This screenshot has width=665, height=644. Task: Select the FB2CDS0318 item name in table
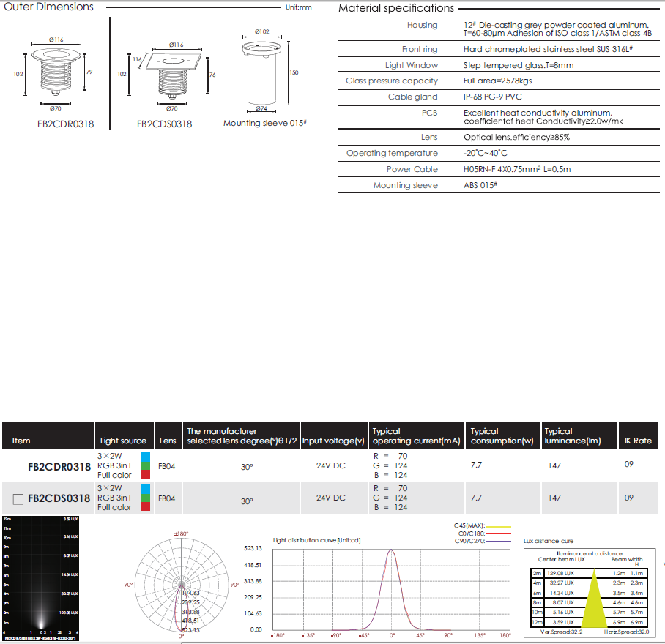pos(59,499)
